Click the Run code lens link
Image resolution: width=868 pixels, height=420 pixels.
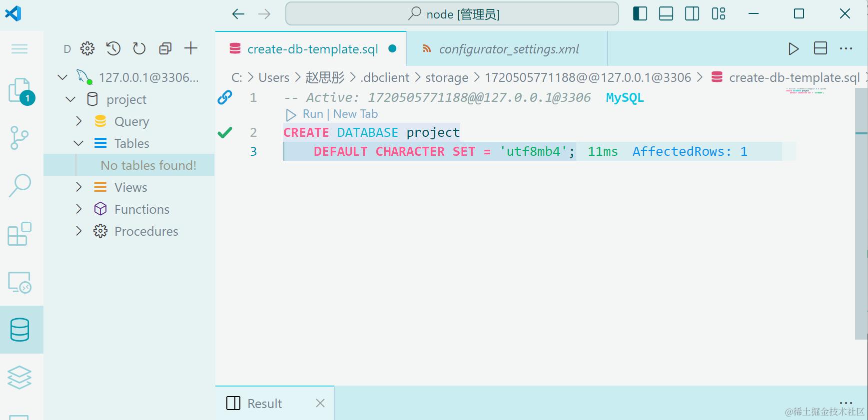312,114
